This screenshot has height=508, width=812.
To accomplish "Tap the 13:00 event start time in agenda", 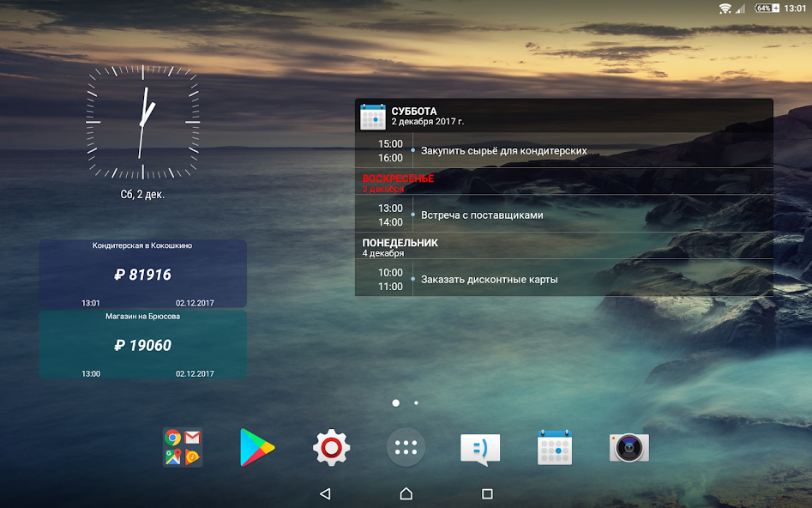I will coord(390,208).
